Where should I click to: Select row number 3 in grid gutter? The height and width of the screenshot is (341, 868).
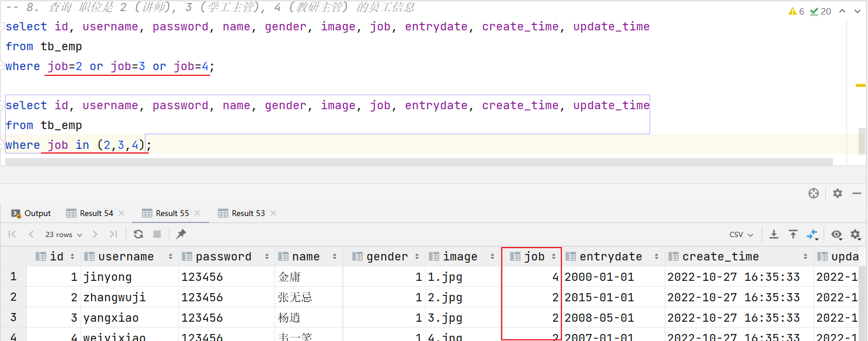13,318
